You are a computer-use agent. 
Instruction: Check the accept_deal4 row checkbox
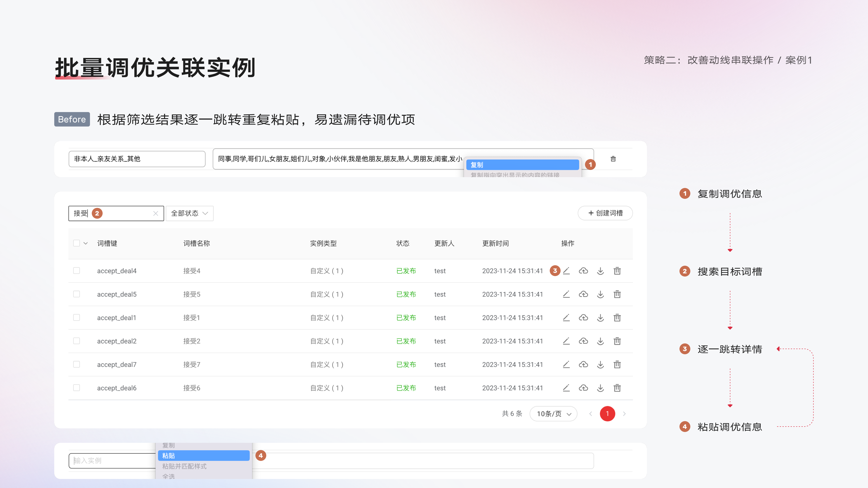(76, 271)
